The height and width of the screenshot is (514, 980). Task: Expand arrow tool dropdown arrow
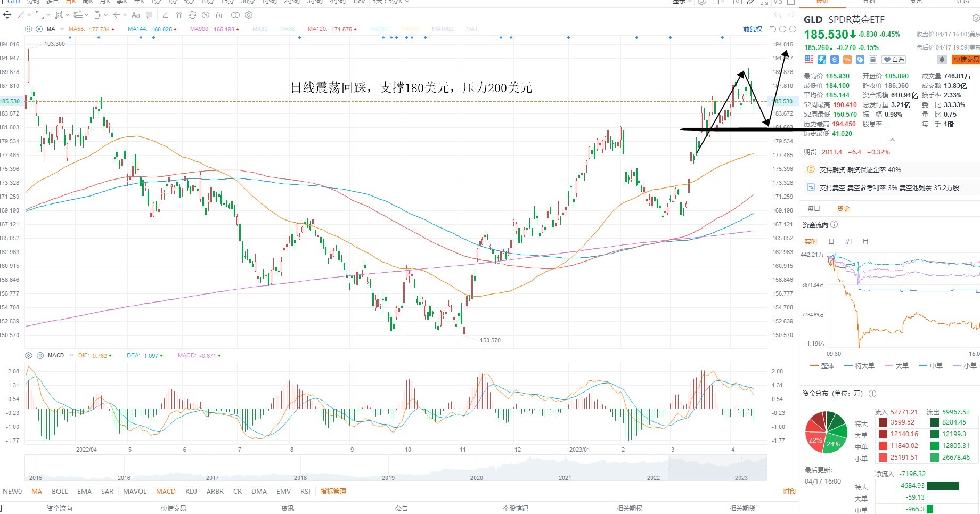tap(125, 15)
